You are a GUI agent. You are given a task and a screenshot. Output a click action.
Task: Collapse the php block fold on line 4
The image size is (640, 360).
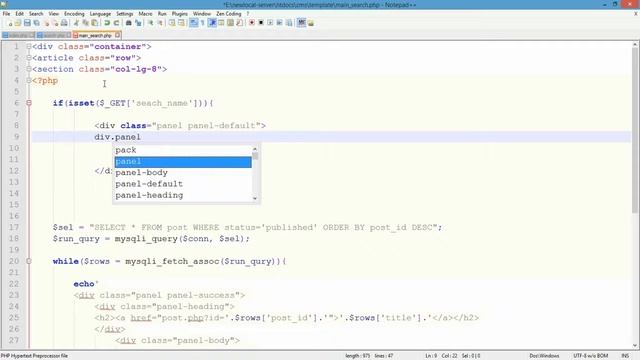tap(29, 81)
